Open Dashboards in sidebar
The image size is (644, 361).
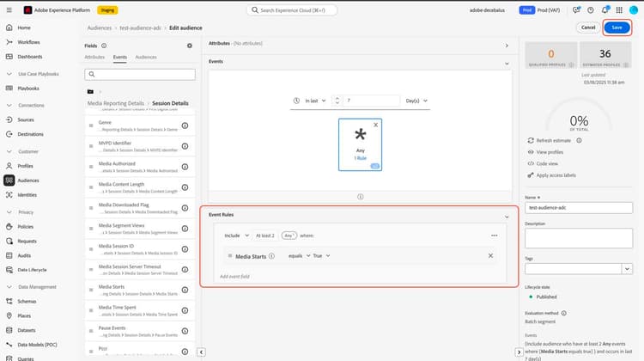coord(29,57)
